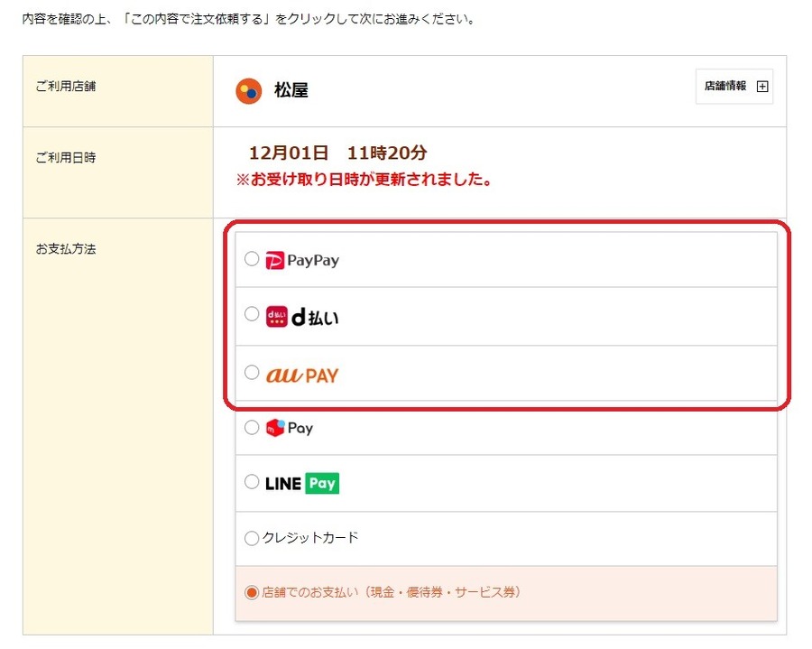This screenshot has width=812, height=649.
Task: Select the au PAY radio button
Action: [x=252, y=373]
